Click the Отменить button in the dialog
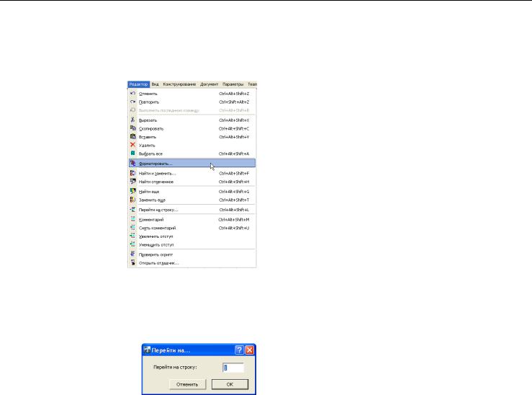This screenshot has height=395, width=532. click(x=187, y=384)
